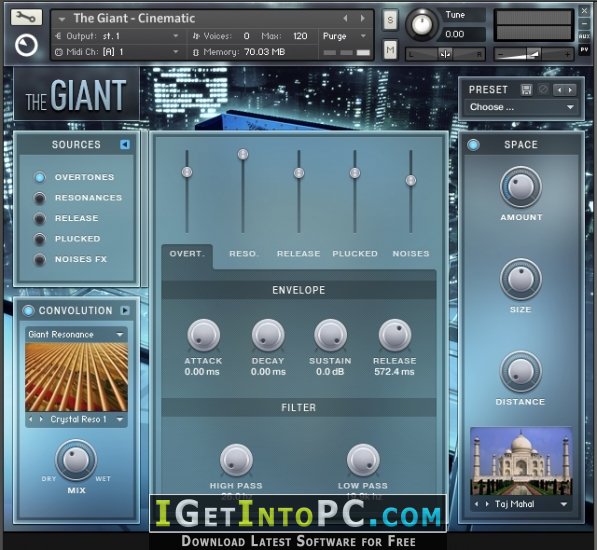Toggle the Convolution power button

coord(28,311)
